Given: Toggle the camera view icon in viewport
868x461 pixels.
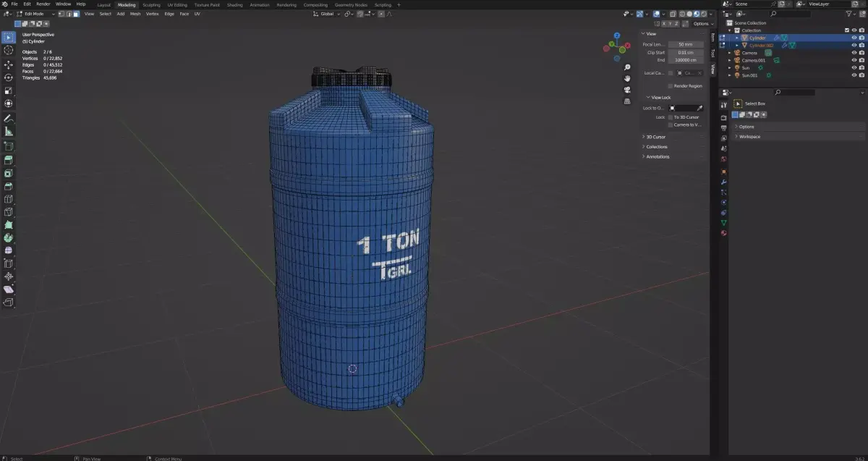Looking at the screenshot, I should click(x=627, y=90).
